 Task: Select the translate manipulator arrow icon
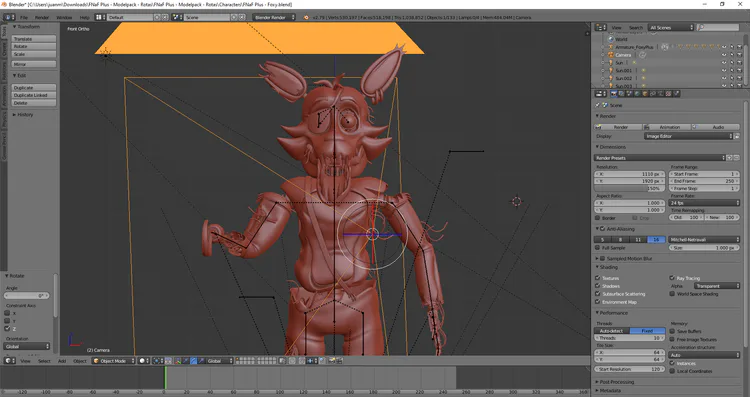point(186,361)
